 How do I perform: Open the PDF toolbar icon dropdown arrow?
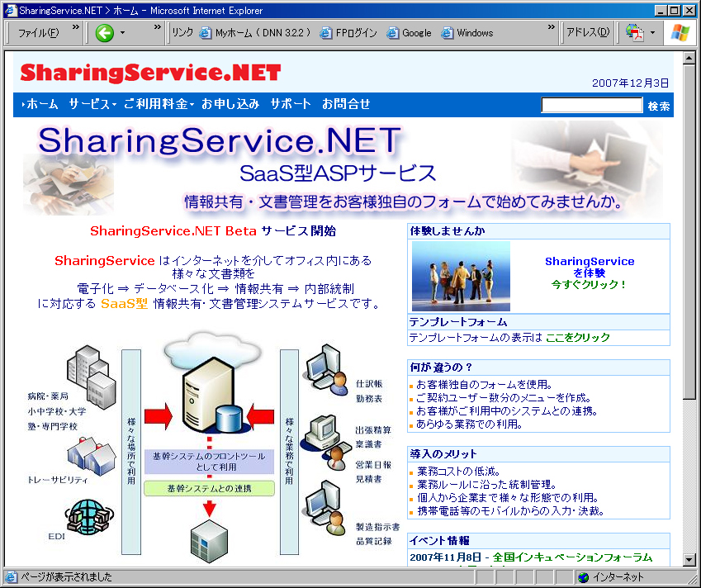(x=652, y=33)
